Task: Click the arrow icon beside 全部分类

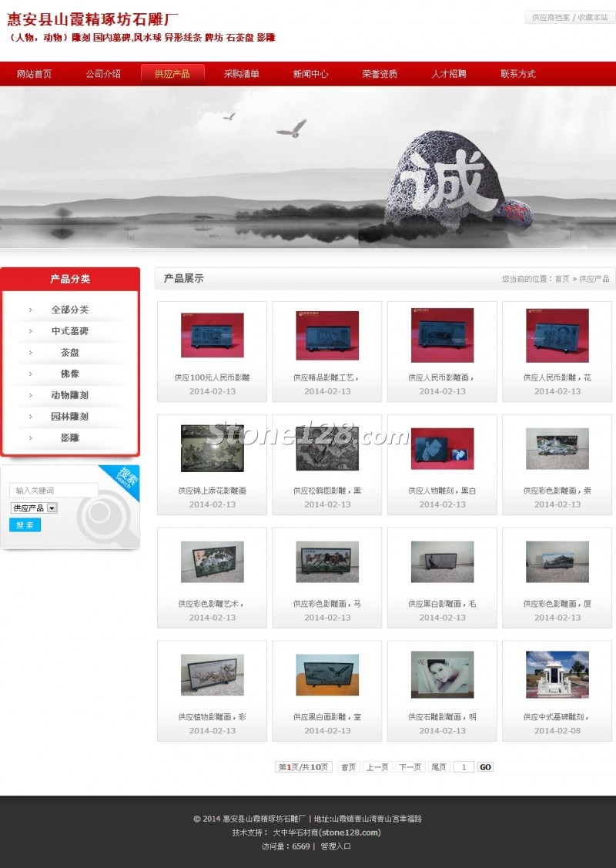Action: point(31,310)
